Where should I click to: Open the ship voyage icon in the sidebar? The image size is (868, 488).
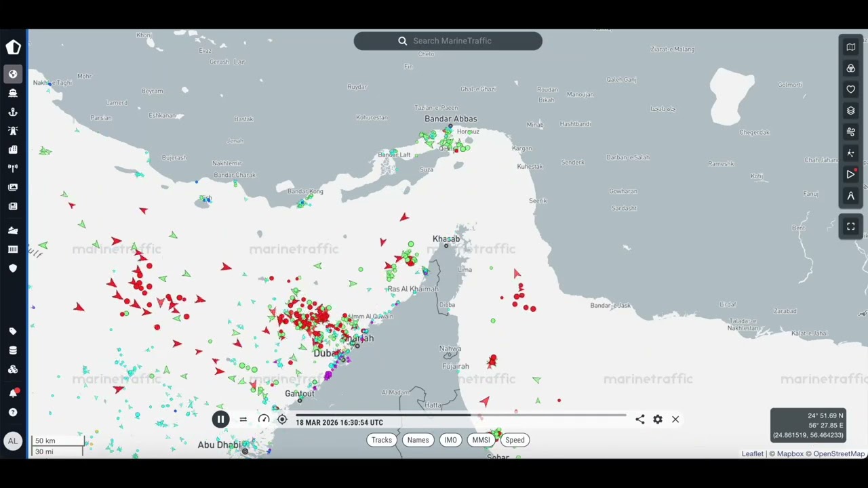coord(13,230)
